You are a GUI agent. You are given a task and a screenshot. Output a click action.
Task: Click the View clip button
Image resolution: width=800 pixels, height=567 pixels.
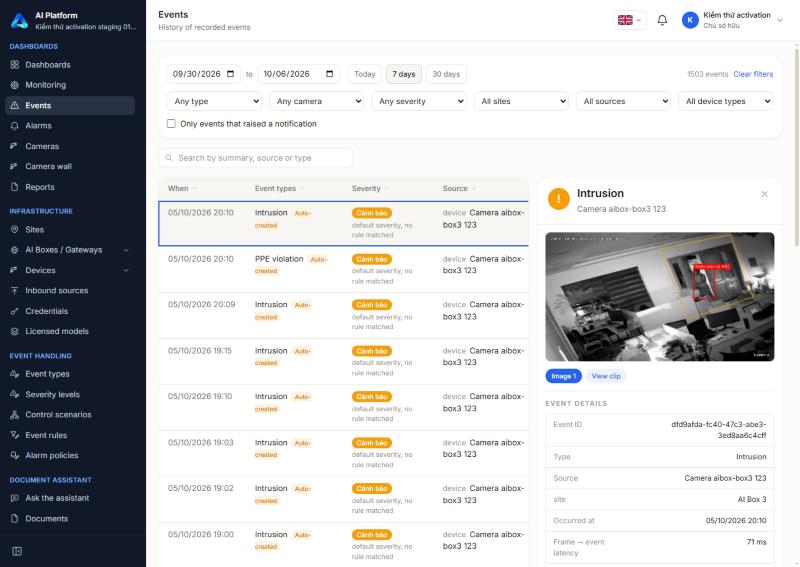coord(606,376)
